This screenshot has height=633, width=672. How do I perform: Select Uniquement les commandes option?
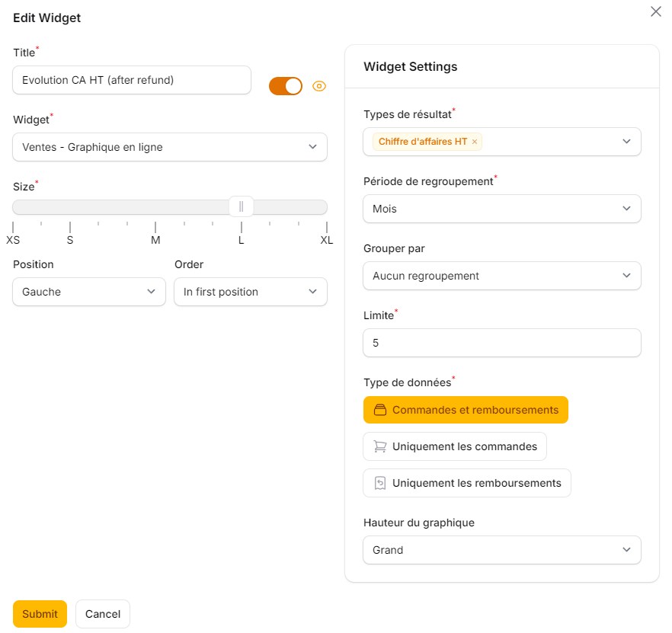click(455, 446)
